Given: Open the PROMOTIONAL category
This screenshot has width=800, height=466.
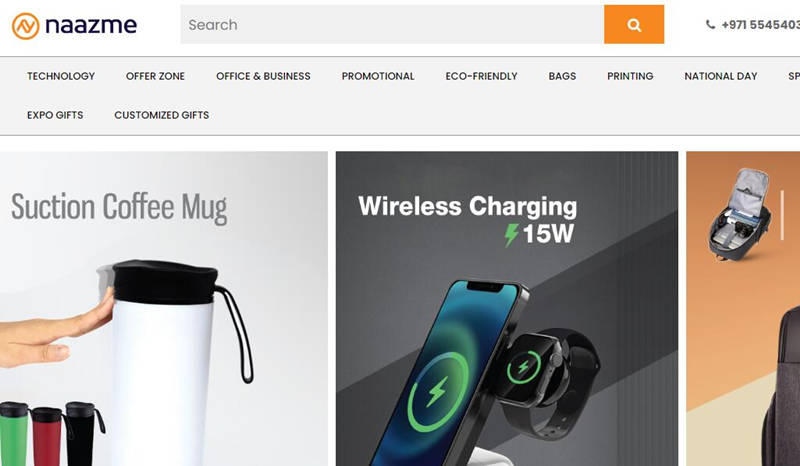Looking at the screenshot, I should click(x=378, y=76).
